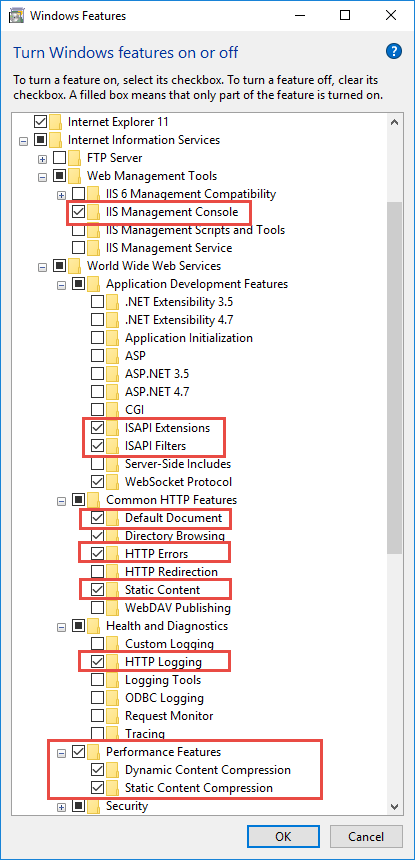
Task: Collapse the Performance Features node
Action: pyautogui.click(x=61, y=752)
